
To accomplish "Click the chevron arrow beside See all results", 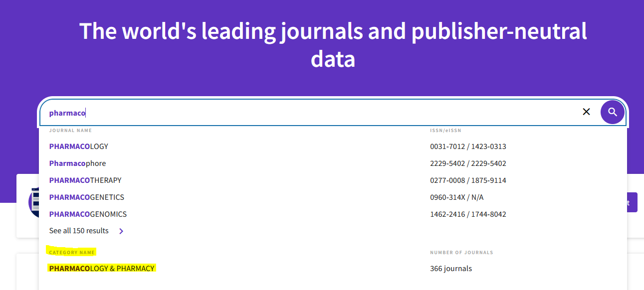I will click(121, 231).
